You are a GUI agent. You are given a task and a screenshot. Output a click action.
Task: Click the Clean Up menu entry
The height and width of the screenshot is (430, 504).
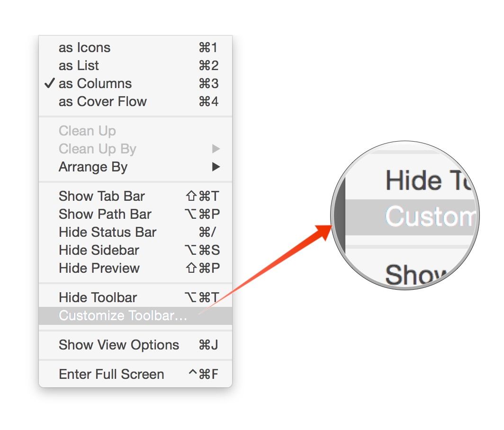(87, 131)
